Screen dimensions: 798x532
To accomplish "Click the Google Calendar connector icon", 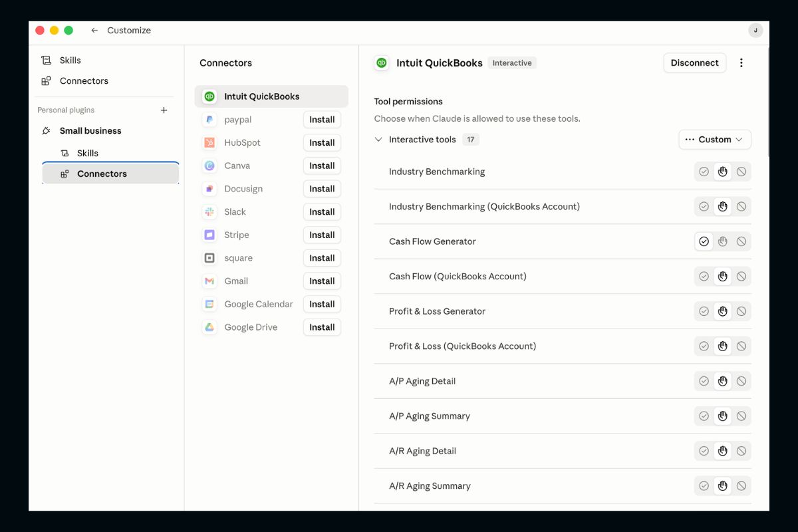I will [x=209, y=304].
